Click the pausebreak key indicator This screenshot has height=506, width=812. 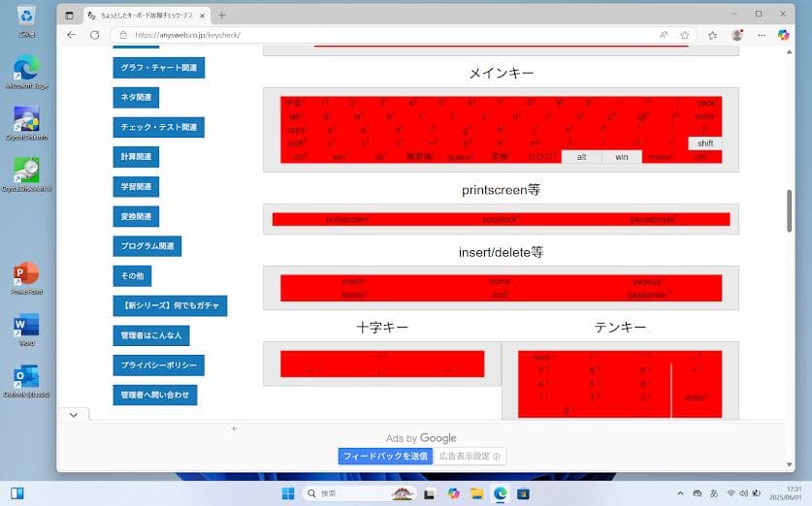pos(653,219)
